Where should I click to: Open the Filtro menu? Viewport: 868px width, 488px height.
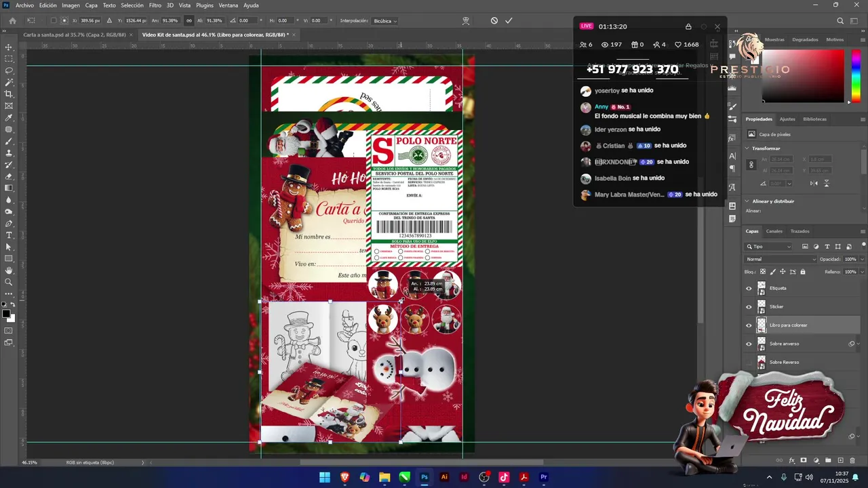tap(155, 5)
